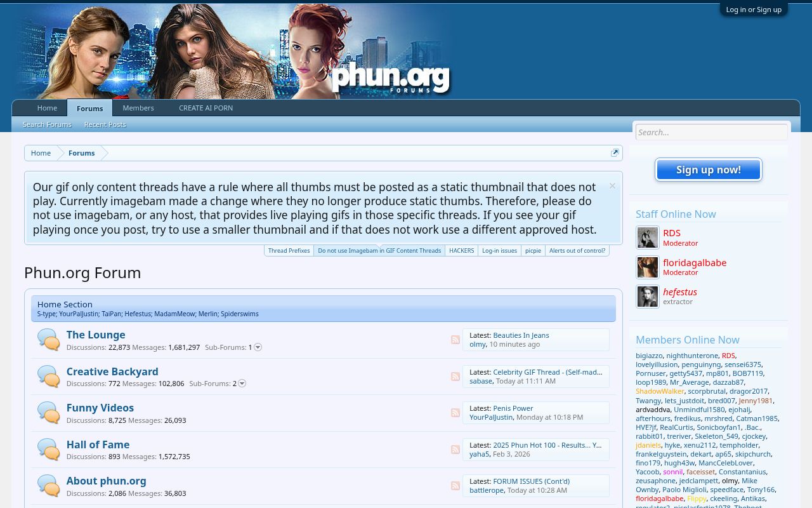
Task: Click Funny Videos forum speech bubble icon
Action: [48, 413]
